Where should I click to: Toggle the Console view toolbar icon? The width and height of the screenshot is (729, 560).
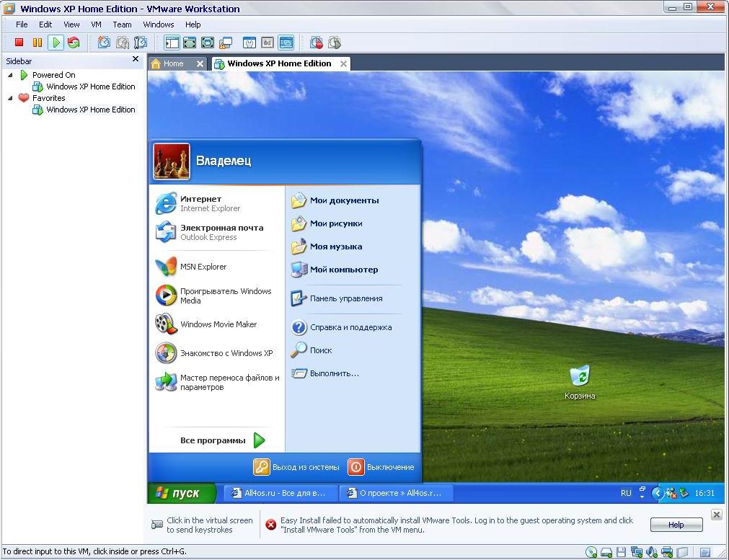[286, 43]
